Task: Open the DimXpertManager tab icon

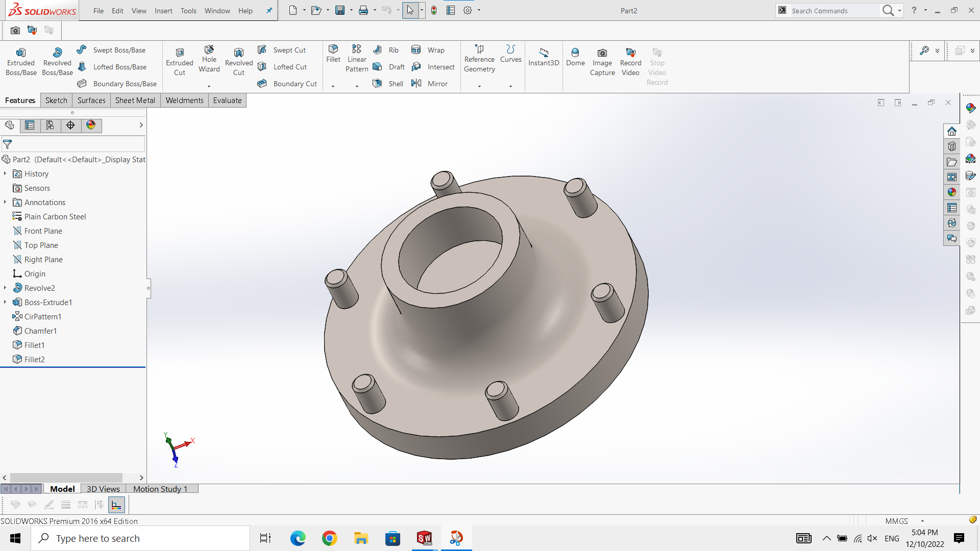Action: pos(70,126)
